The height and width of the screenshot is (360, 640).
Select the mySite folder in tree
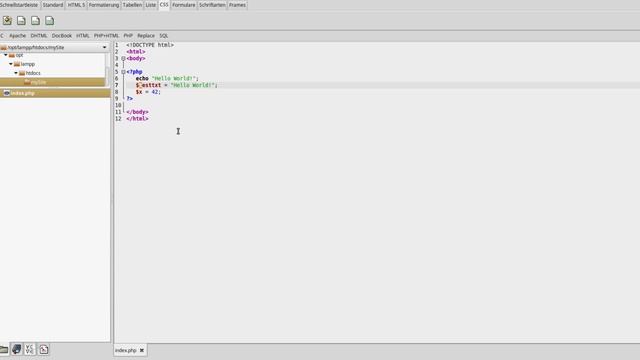coord(52,82)
